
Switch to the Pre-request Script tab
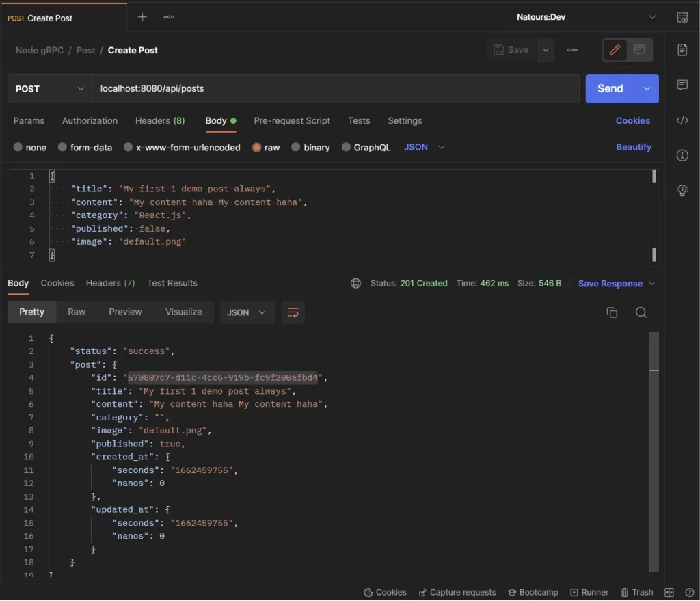(x=292, y=120)
